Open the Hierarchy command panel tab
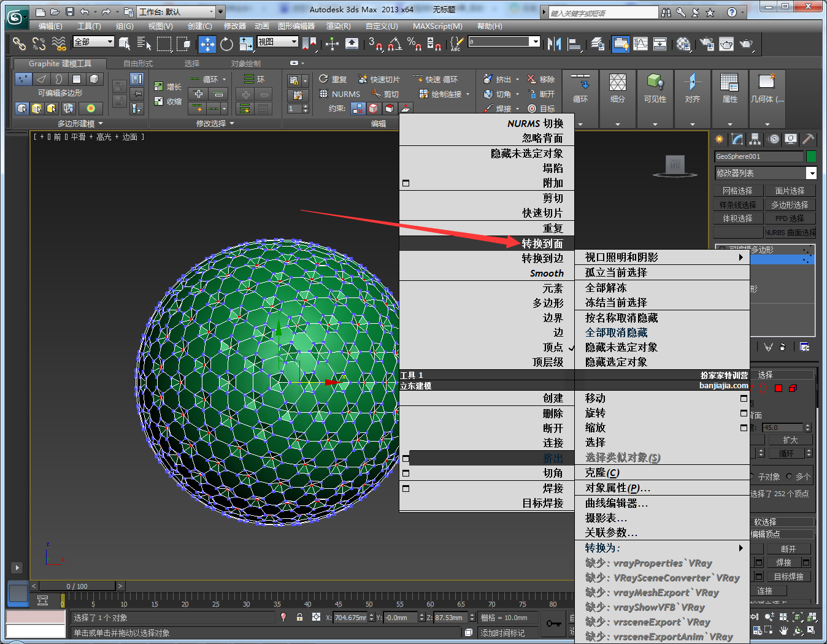This screenshot has height=644, width=827. [755, 139]
